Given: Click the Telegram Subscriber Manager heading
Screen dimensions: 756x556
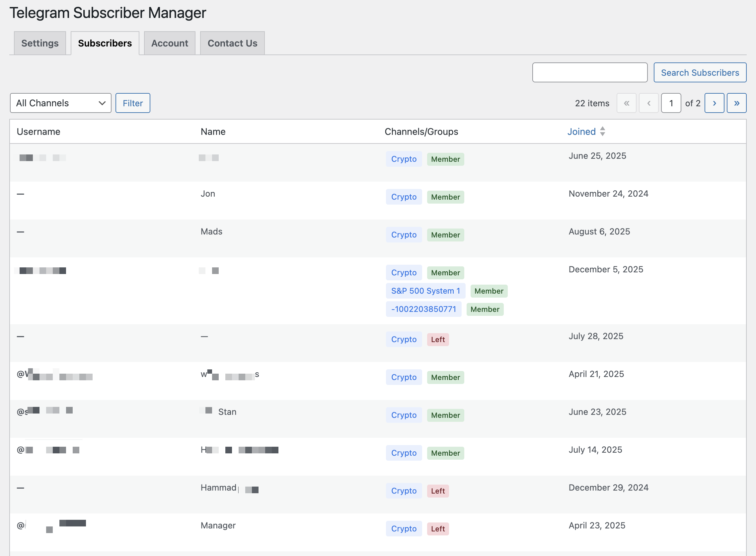Looking at the screenshot, I should coord(108,13).
